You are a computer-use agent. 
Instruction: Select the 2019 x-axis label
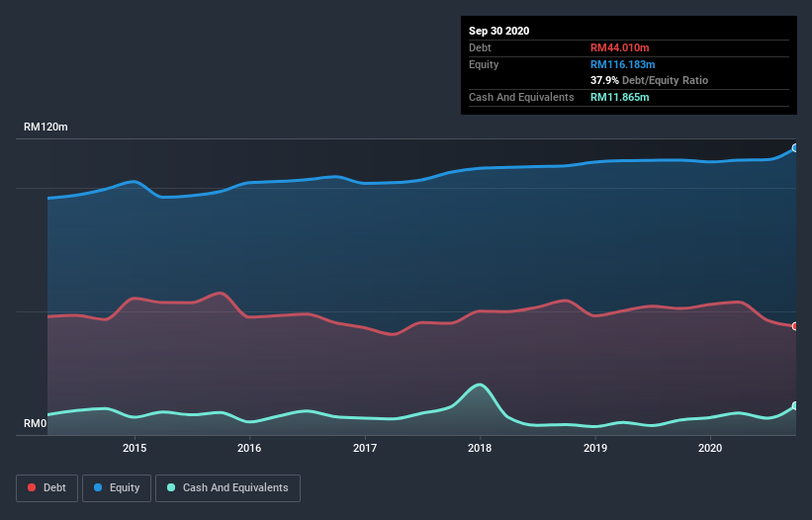pos(595,448)
